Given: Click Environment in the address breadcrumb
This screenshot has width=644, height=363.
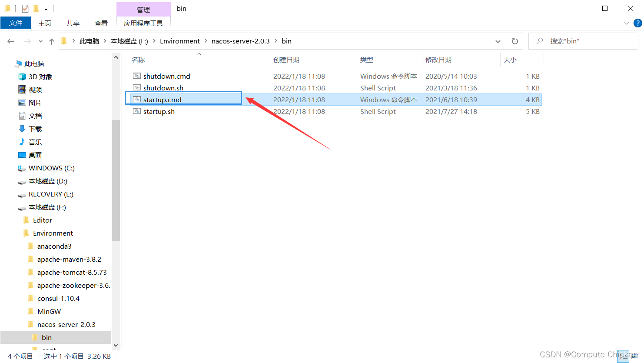Looking at the screenshot, I should coord(180,41).
